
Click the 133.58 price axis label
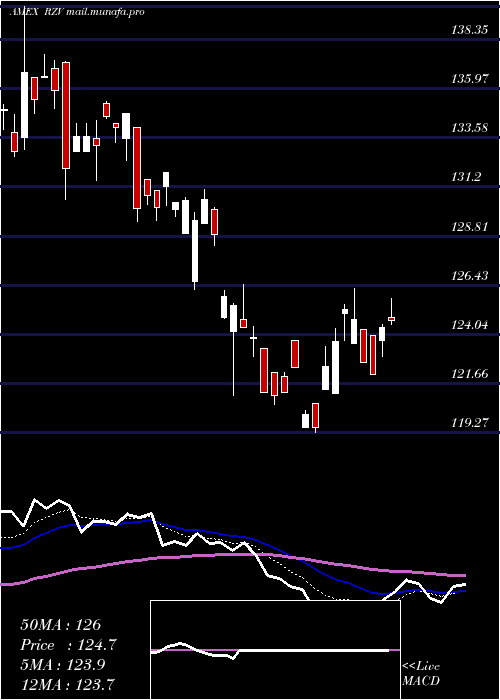point(469,128)
